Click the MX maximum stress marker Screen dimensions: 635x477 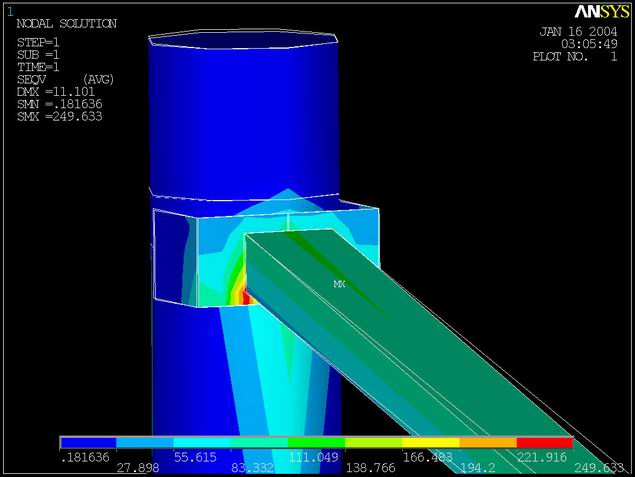339,285
